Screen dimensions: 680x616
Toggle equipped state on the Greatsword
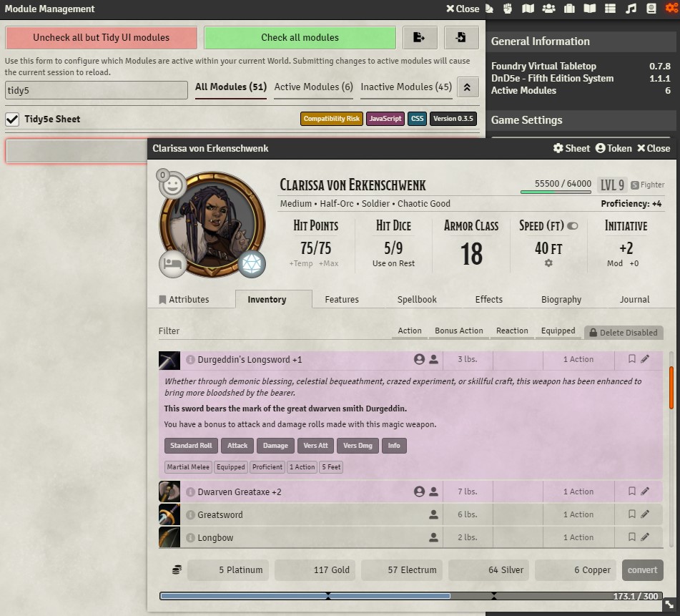click(434, 514)
